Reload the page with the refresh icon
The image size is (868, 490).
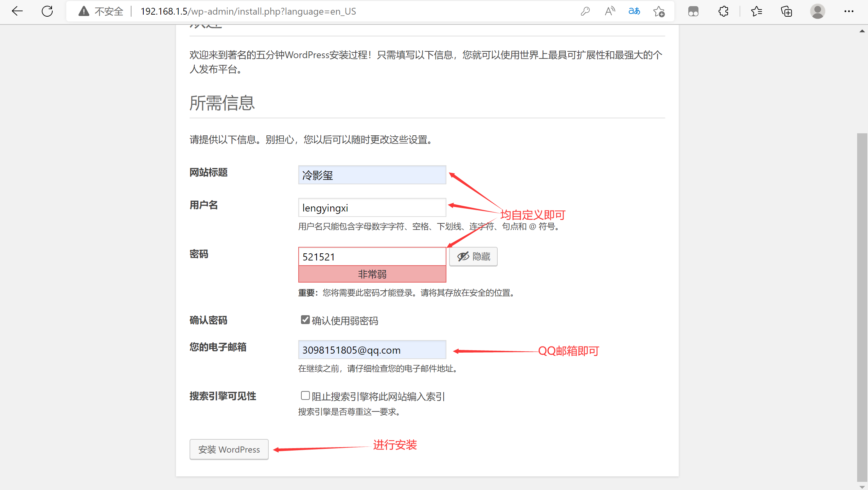[47, 11]
